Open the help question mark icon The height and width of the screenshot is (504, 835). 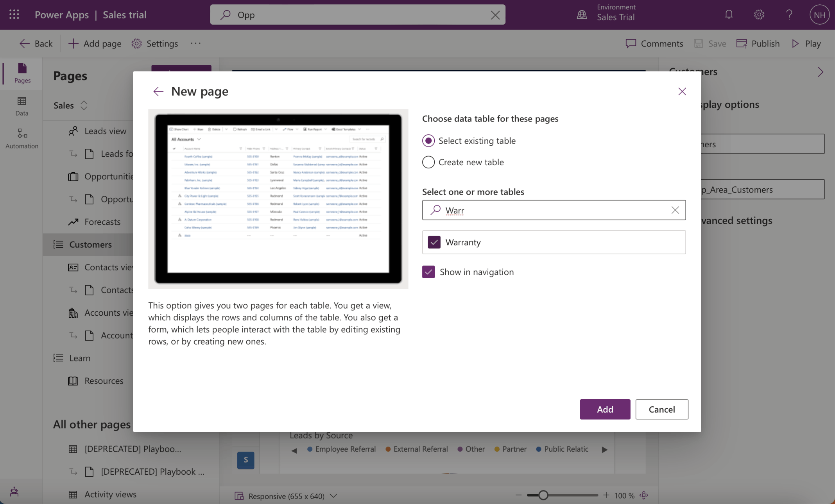pyautogui.click(x=789, y=15)
